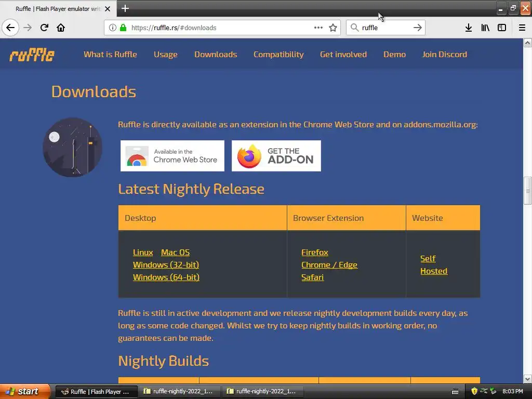Open the downloads panel arrow
Image resolution: width=532 pixels, height=399 pixels.
coord(469,28)
